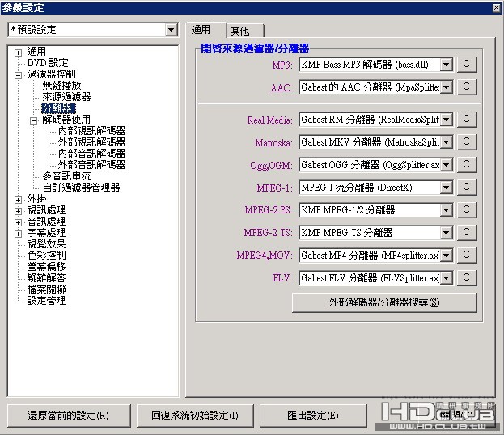
Task: Click 外部解碼器/分離器搜尋(S) button
Action: tap(384, 302)
